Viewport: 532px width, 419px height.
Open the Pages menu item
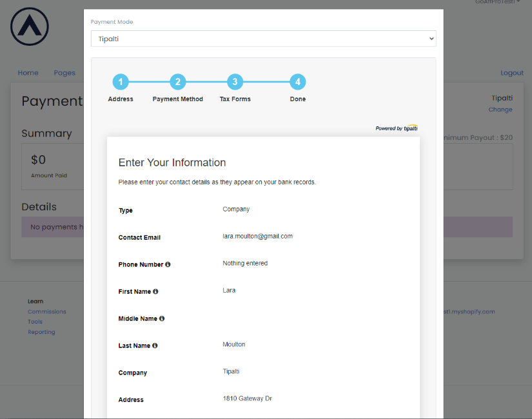pyautogui.click(x=64, y=73)
